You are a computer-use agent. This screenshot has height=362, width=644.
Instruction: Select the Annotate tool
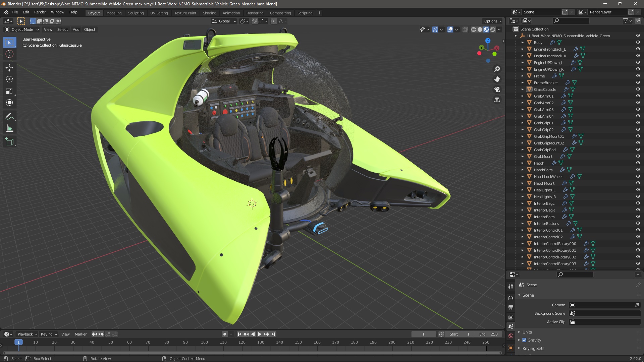(x=9, y=116)
